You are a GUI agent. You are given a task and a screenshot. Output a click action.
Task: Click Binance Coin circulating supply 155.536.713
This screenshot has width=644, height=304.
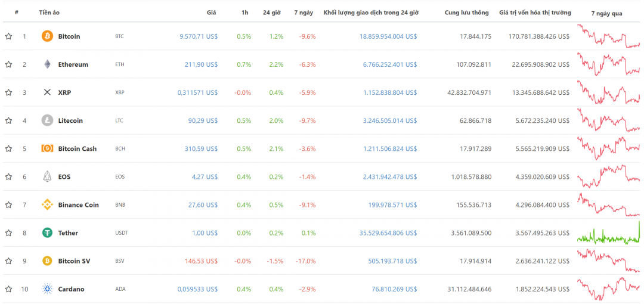tap(474, 204)
